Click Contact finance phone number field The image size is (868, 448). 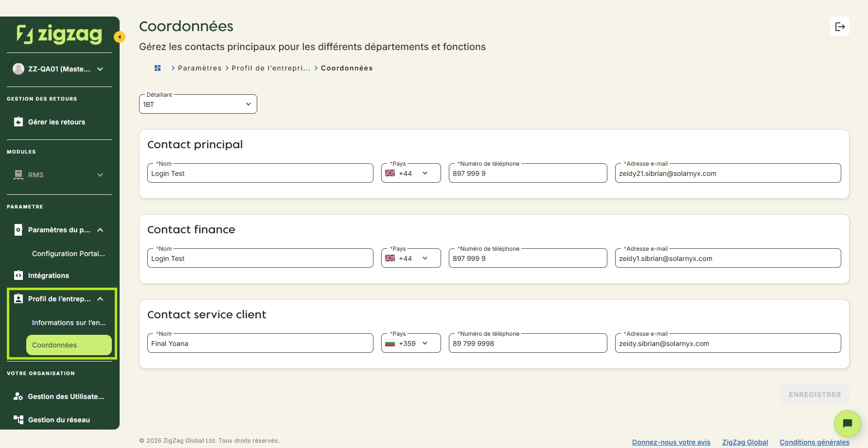(x=528, y=258)
